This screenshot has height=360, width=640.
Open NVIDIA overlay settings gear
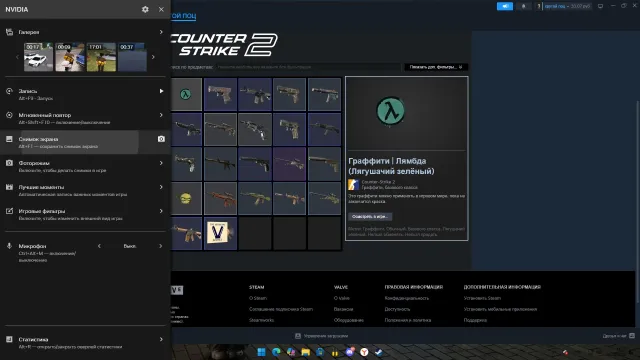point(145,9)
